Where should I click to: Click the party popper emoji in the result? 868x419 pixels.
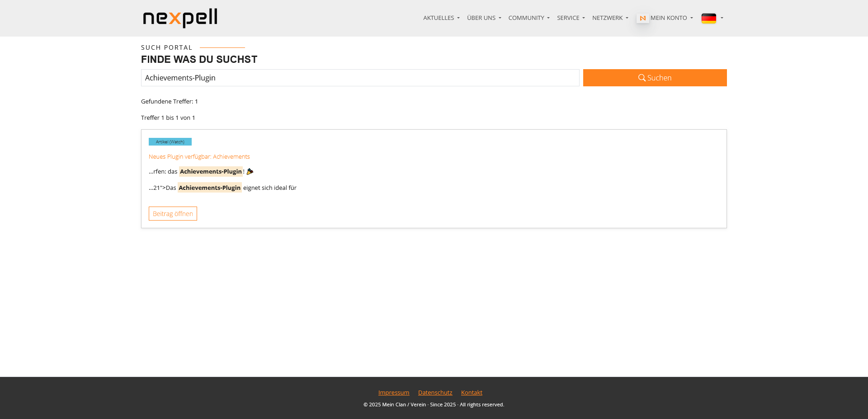pos(250,172)
